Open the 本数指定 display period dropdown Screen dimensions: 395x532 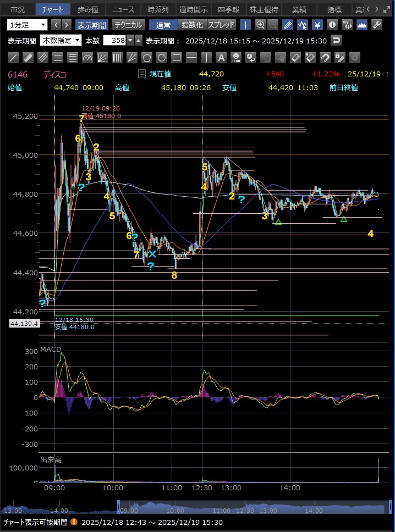pos(61,40)
